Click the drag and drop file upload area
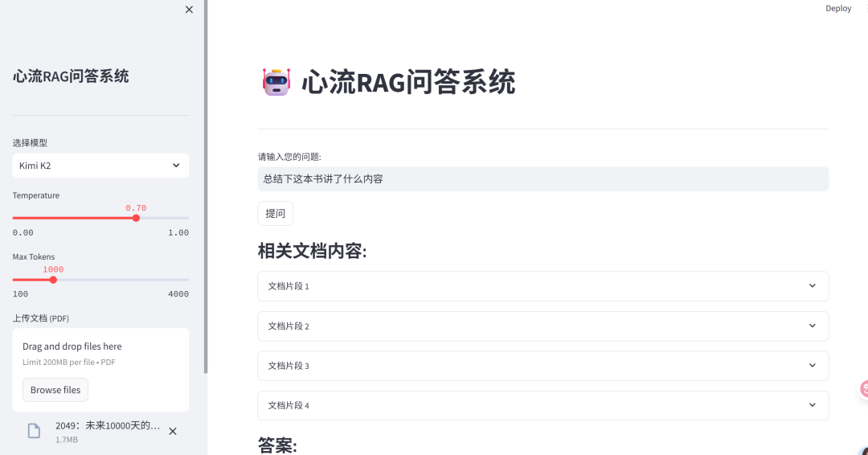 [100, 370]
